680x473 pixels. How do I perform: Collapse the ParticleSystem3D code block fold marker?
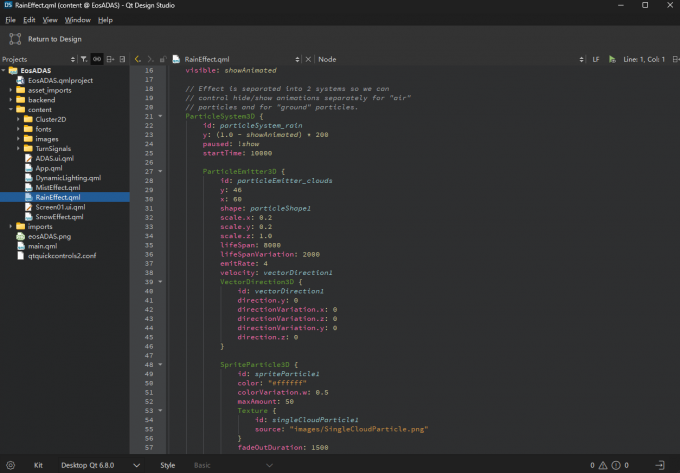pyautogui.click(x=161, y=117)
